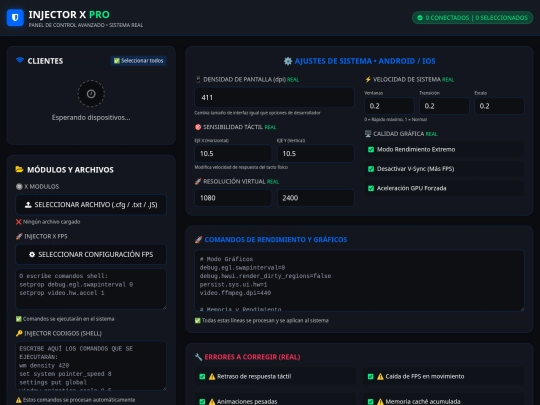Uncheck Caída de FPS en movimiento

tap(371, 376)
